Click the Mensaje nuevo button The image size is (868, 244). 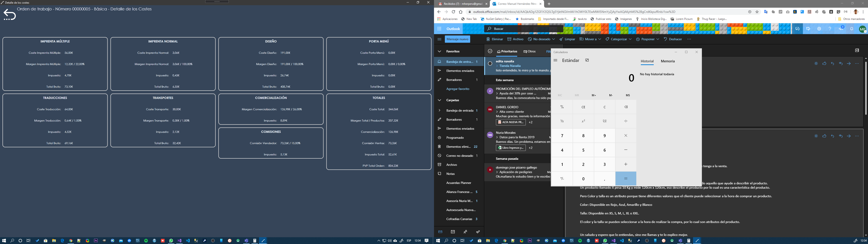[x=457, y=40]
